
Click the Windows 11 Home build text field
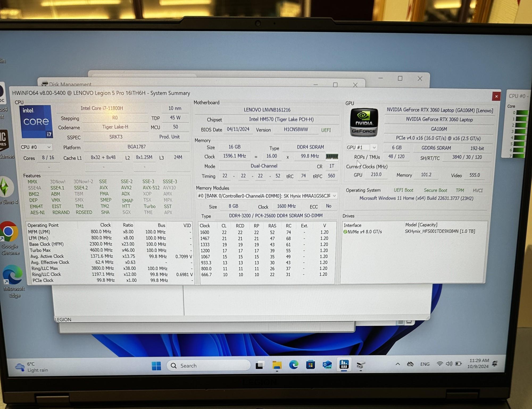pyautogui.click(x=416, y=198)
